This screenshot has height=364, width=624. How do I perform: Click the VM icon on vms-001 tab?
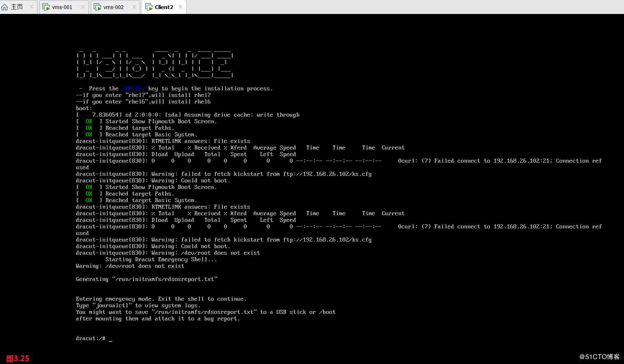pyautogui.click(x=46, y=7)
